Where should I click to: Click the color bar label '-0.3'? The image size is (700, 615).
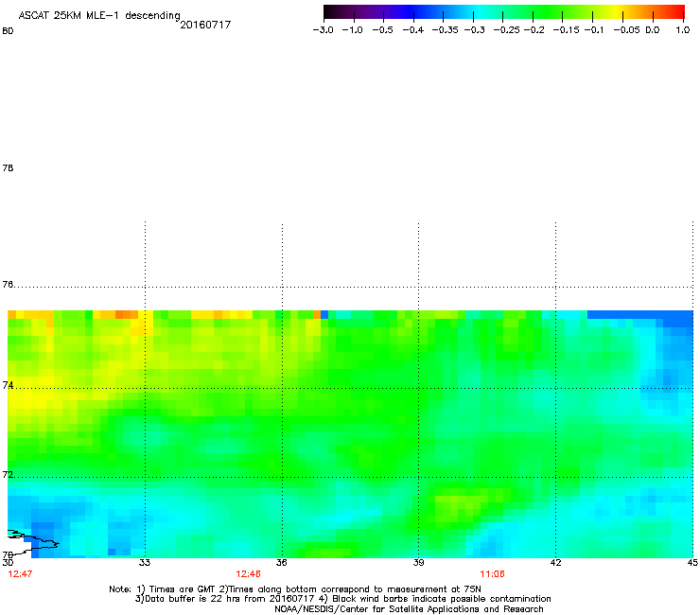click(x=474, y=30)
